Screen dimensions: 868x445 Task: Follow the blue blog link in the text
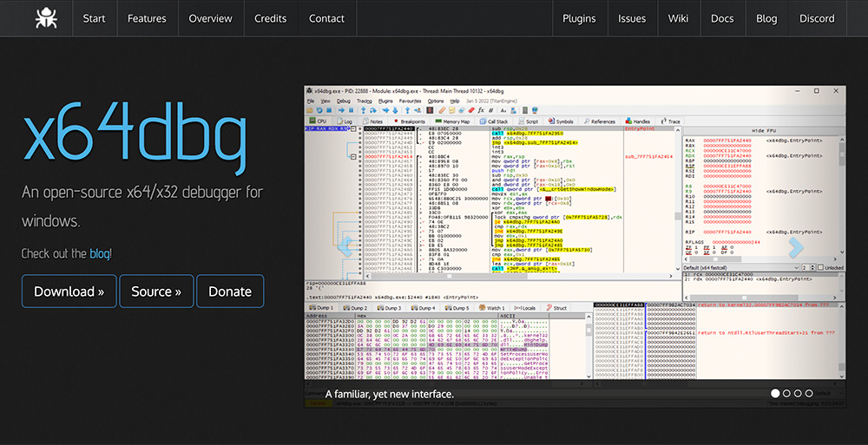(100, 253)
